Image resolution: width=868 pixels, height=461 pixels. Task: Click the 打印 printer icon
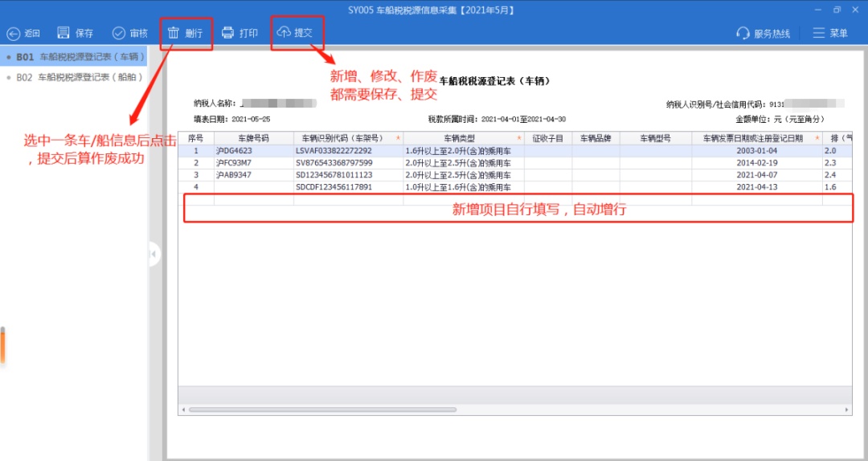[228, 33]
